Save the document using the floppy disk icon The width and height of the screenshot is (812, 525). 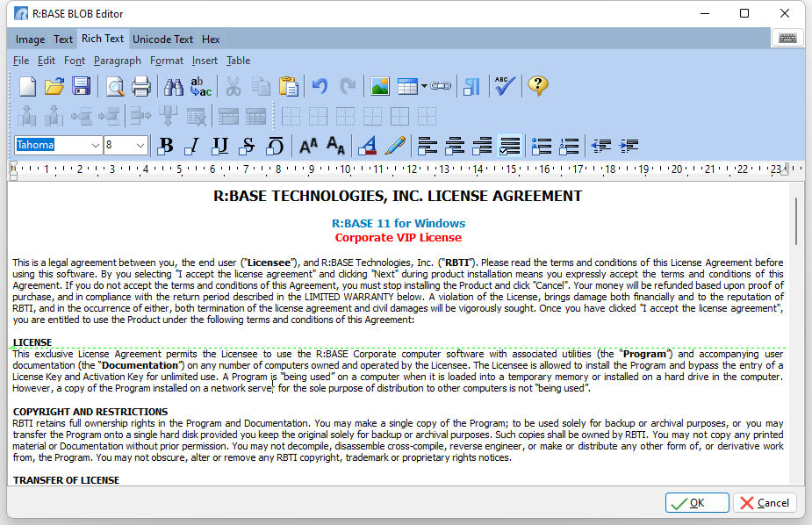point(82,86)
